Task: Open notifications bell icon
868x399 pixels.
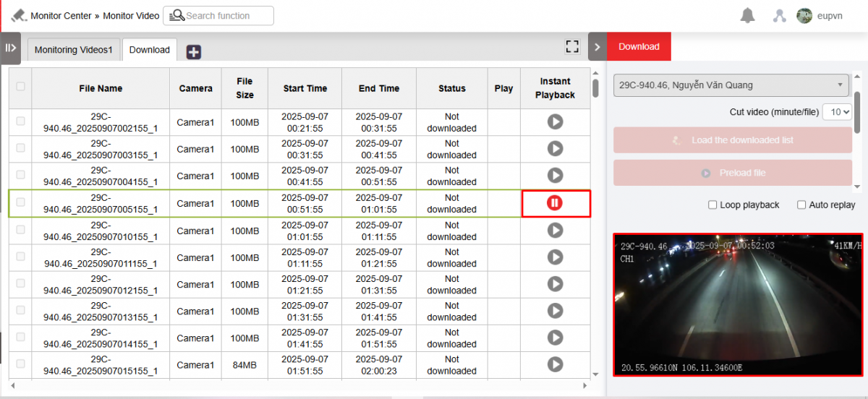Action: click(x=747, y=15)
